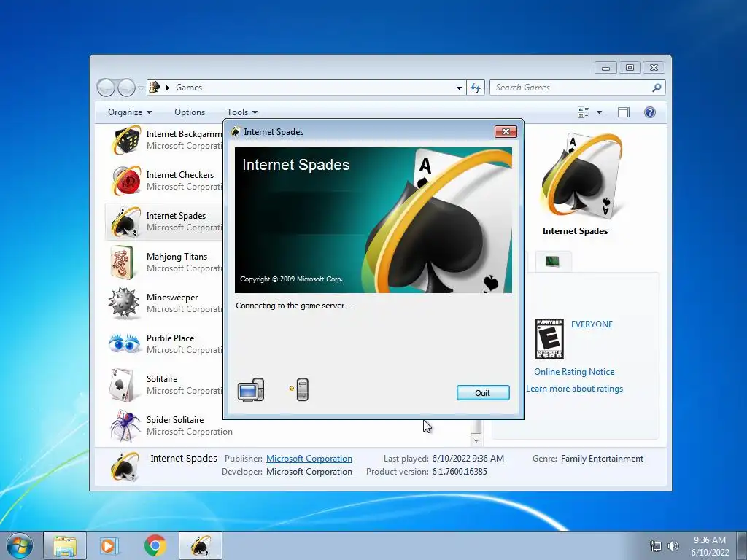Open the view options dropdown arrow
The image size is (747, 560).
599,112
